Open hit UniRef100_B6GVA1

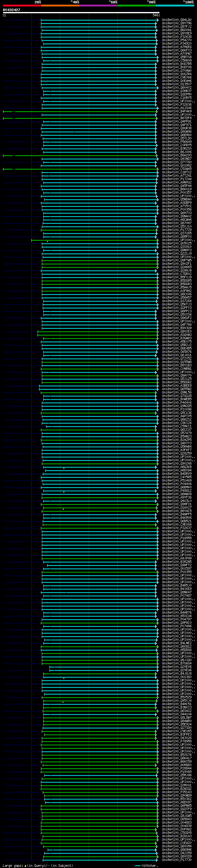176,30
